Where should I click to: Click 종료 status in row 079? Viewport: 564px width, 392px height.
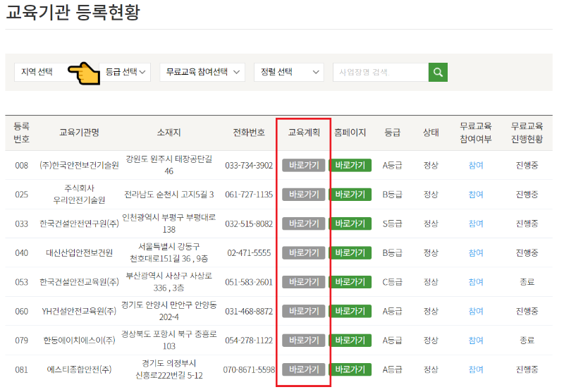click(527, 341)
